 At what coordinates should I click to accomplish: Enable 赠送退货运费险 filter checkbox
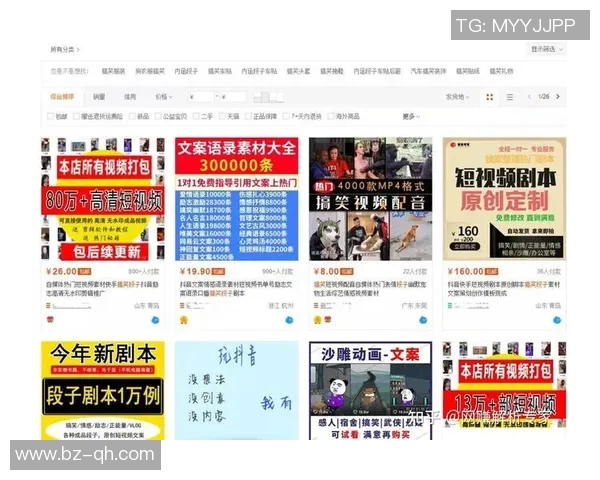coord(76,116)
